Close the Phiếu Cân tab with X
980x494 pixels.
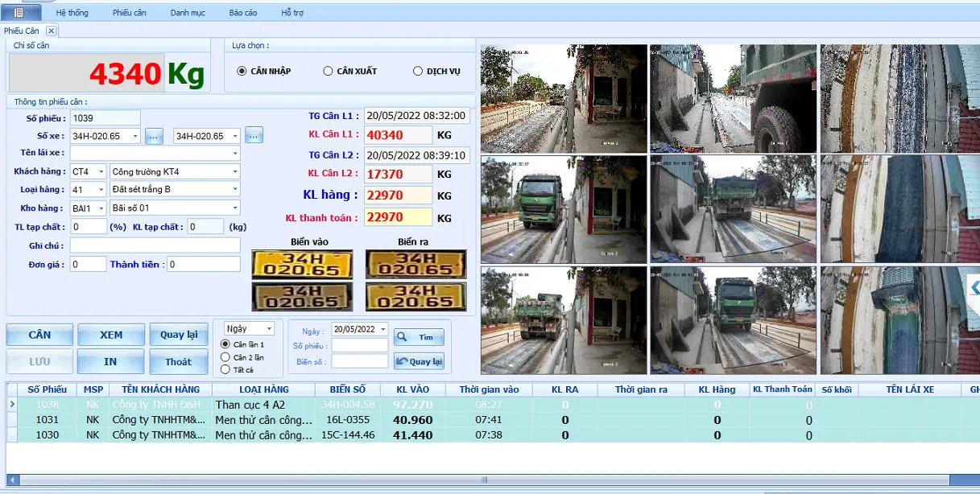tap(51, 31)
